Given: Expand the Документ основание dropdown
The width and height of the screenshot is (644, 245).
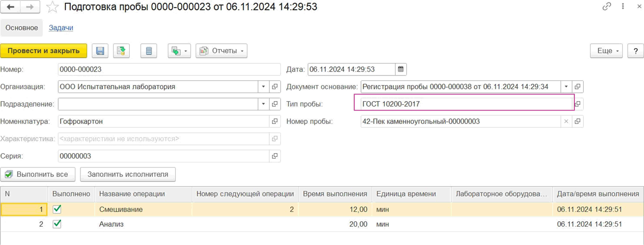Looking at the screenshot, I should tap(566, 87).
